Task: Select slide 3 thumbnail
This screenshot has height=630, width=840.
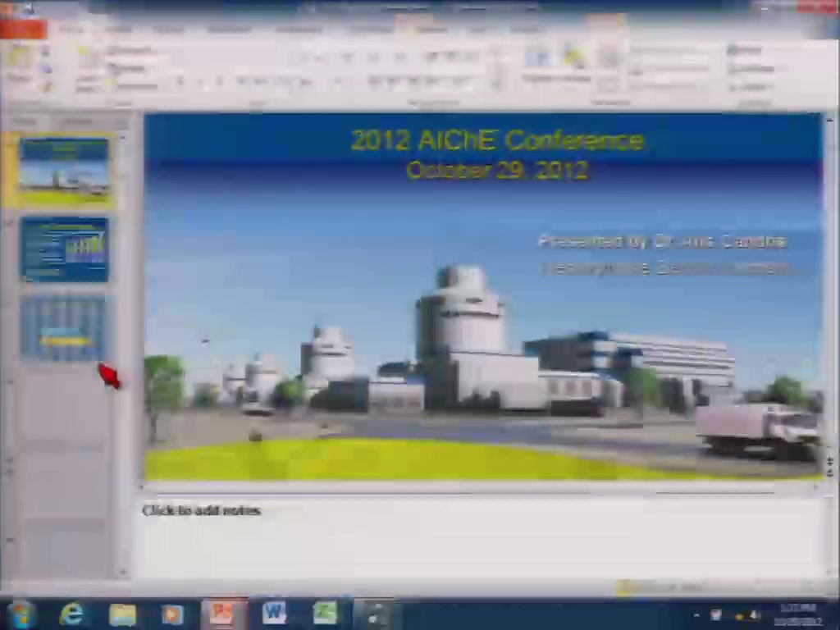Action: coord(62,328)
